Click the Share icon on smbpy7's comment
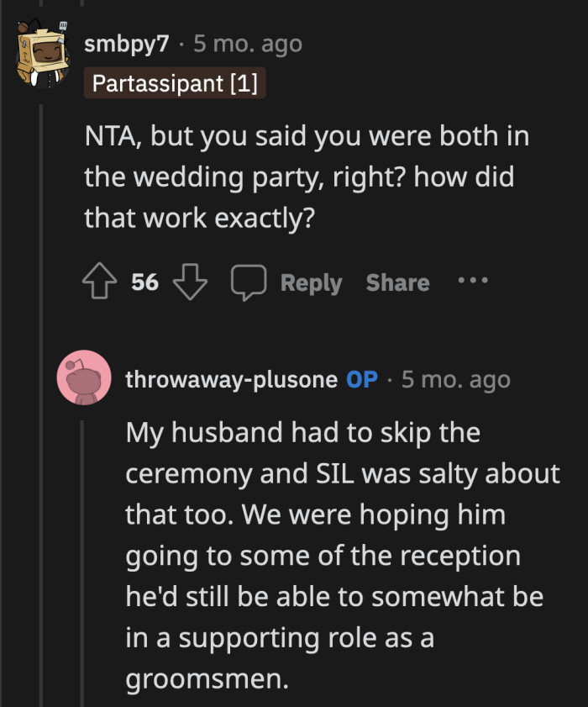This screenshot has height=707, width=588. pyautogui.click(x=396, y=282)
